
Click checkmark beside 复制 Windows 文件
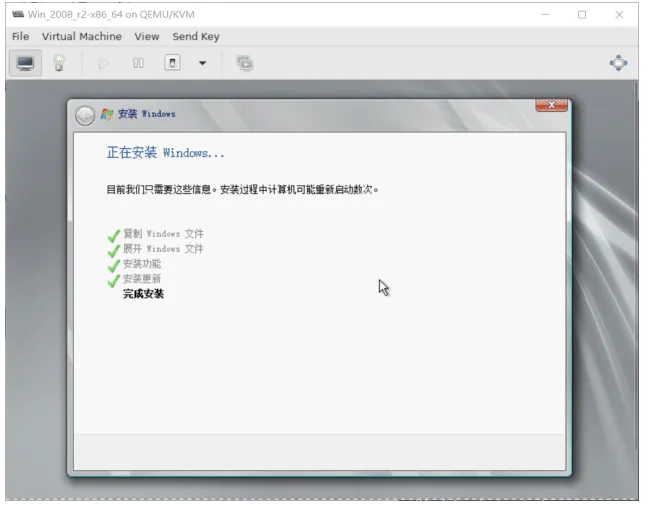[x=114, y=235]
